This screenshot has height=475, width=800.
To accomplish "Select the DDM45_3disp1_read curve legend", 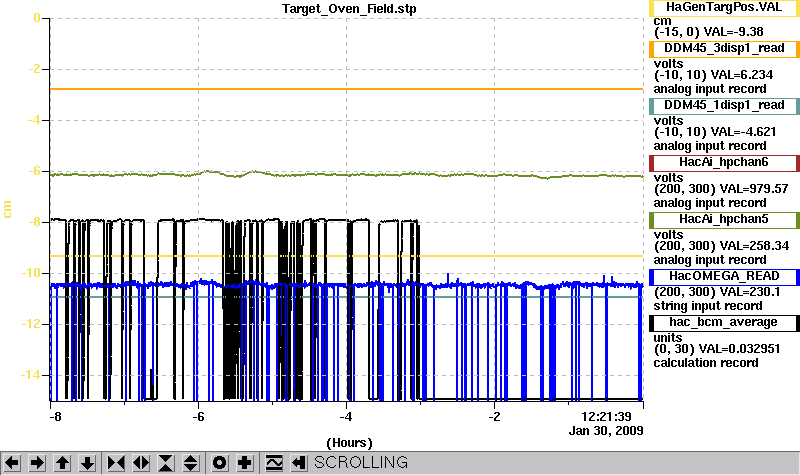I will tap(724, 48).
